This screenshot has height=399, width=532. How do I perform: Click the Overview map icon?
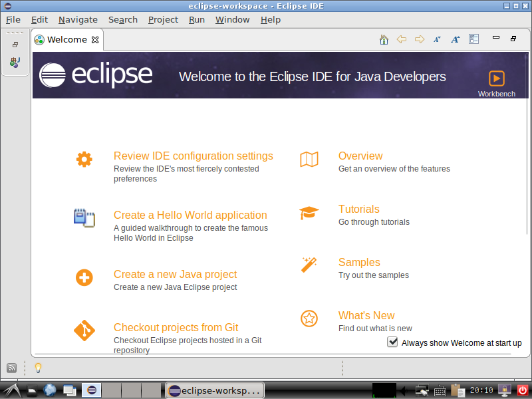309,159
